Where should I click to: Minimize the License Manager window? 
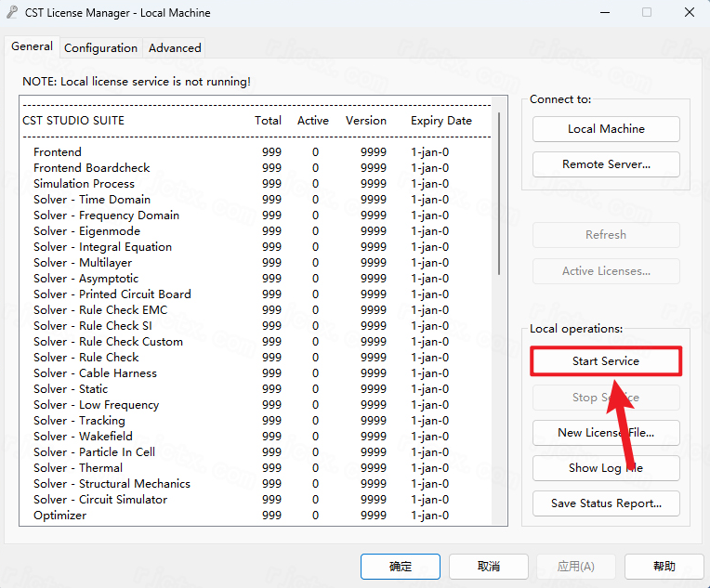pyautogui.click(x=605, y=13)
